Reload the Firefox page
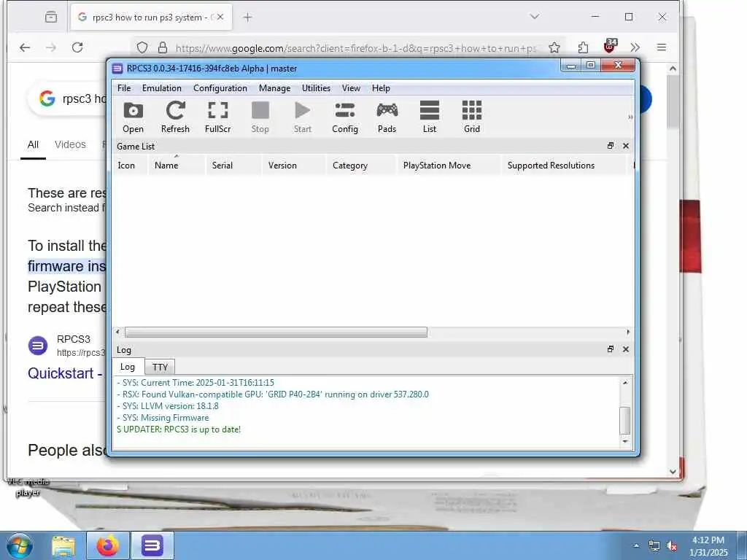This screenshot has height=560, width=747. (x=77, y=47)
